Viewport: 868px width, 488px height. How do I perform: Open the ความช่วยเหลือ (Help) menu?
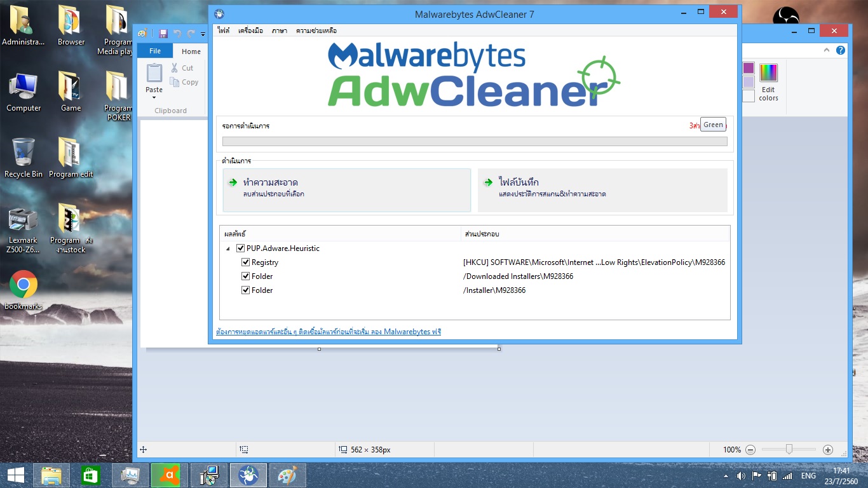[316, 30]
